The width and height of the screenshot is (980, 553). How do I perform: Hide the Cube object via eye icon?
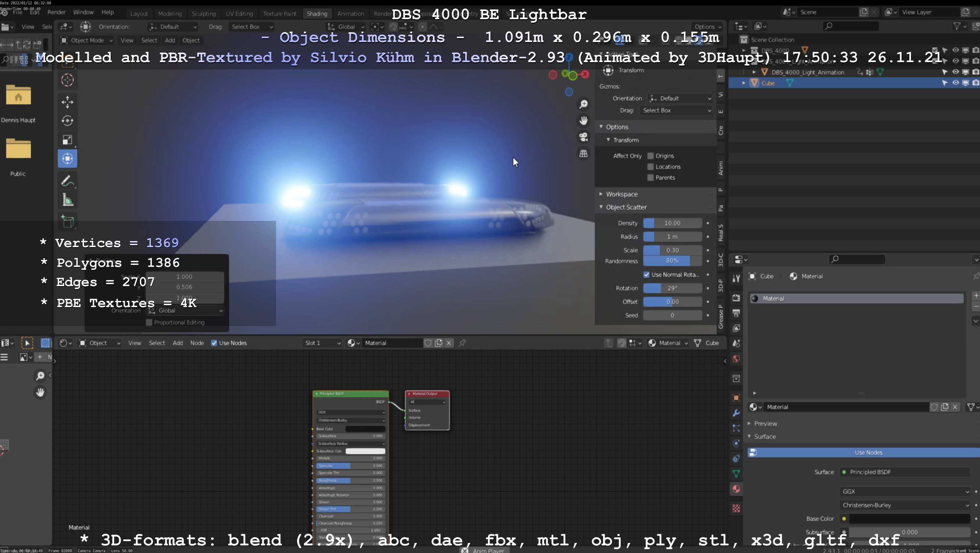[955, 83]
